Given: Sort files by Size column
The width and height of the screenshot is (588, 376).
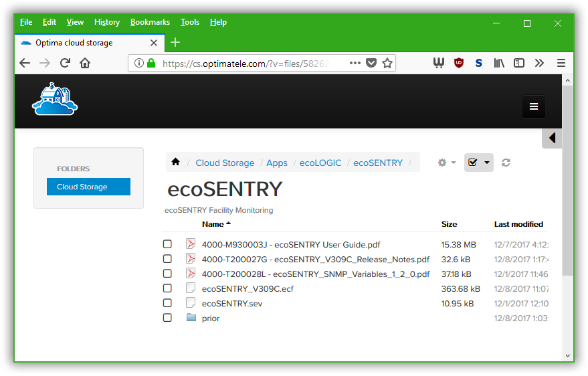Looking at the screenshot, I should 450,224.
